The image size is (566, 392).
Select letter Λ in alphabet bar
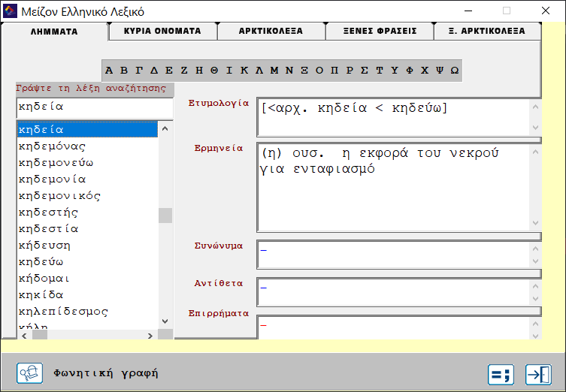pos(259,71)
